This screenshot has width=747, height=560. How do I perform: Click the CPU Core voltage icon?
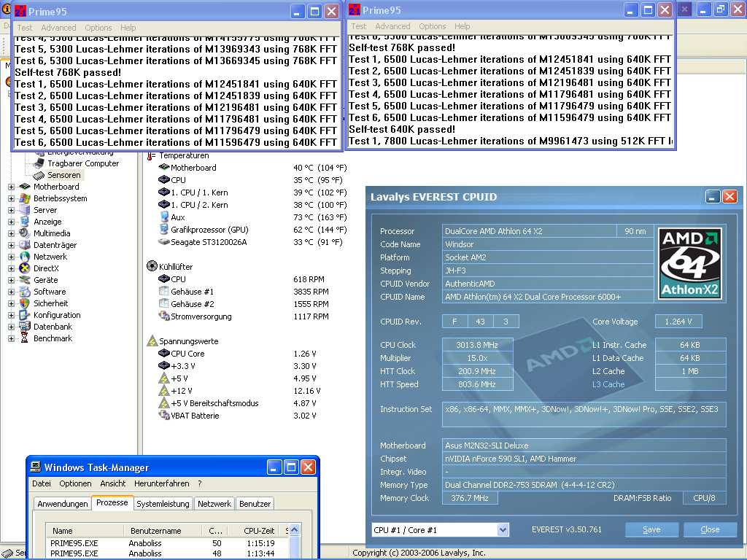164,353
